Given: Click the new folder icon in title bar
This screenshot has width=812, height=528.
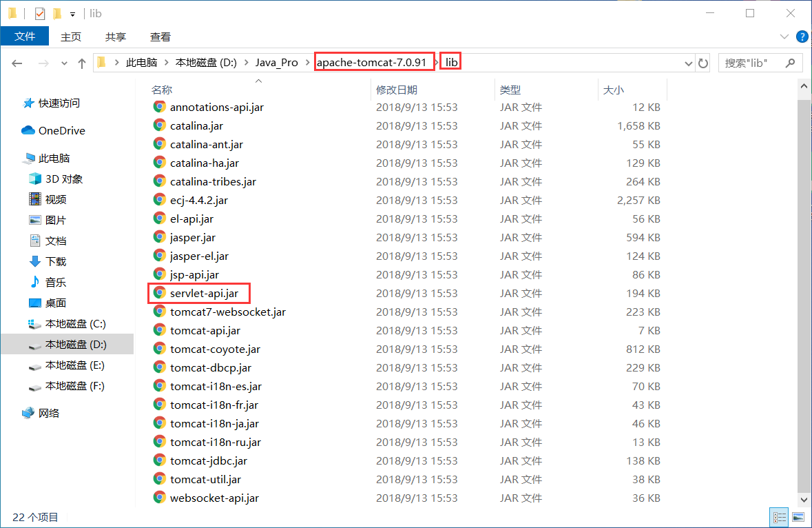Looking at the screenshot, I should click(57, 14).
